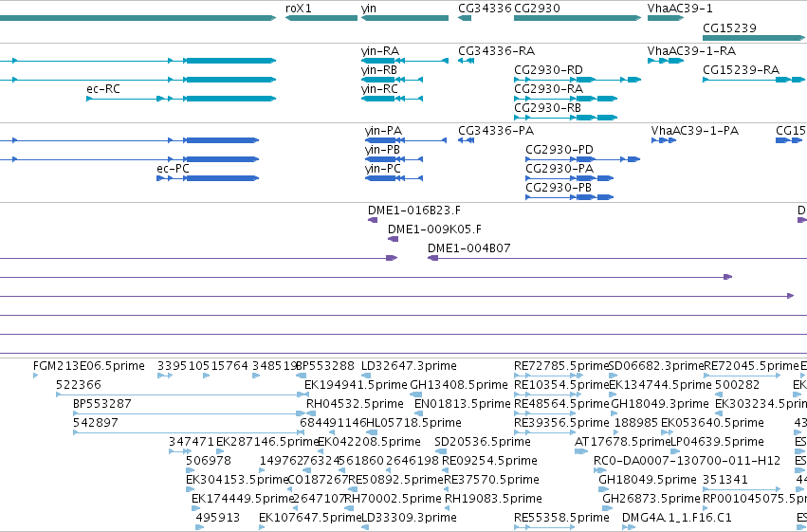Select the ec-PC protein label
This screenshot has height=532, width=807.
pos(173,169)
